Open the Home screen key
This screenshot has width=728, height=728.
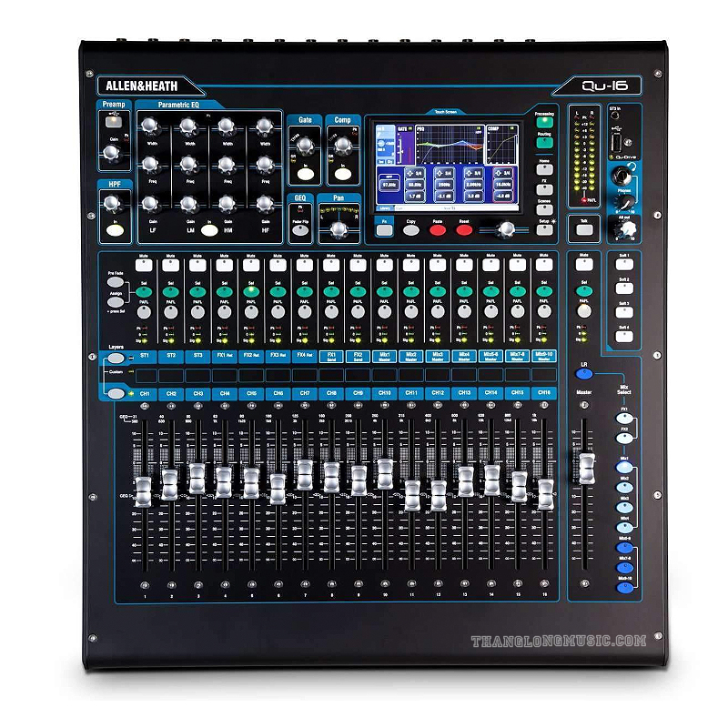click(544, 169)
